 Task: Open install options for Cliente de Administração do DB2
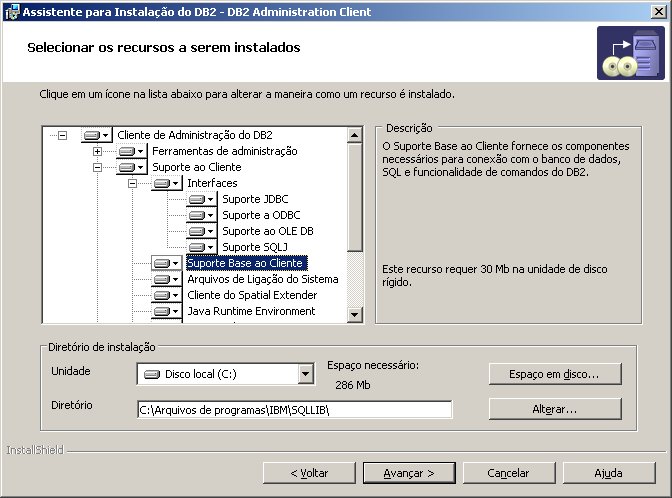pos(97,135)
